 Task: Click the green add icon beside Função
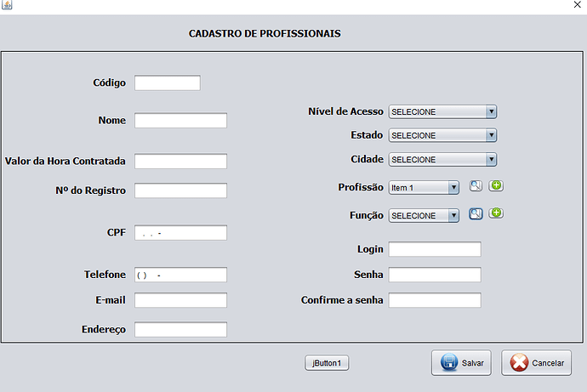[497, 213]
